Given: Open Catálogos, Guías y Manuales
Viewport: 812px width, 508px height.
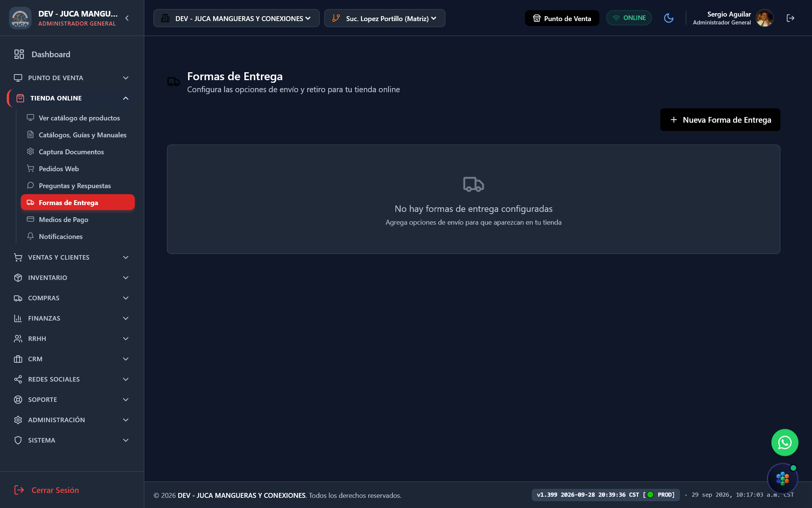Looking at the screenshot, I should coord(78,135).
